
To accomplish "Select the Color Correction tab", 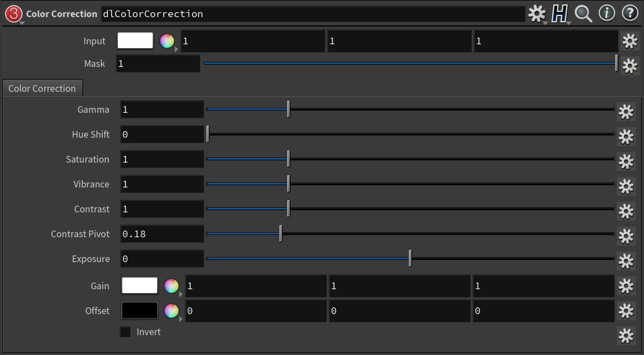I will click(x=42, y=88).
